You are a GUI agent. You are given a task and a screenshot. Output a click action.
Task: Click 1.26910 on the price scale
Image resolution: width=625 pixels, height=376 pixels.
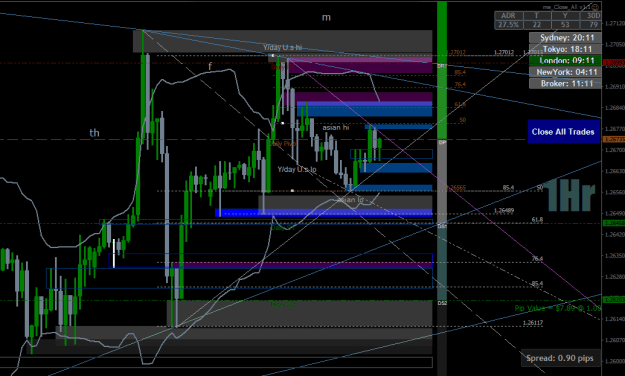615,87
